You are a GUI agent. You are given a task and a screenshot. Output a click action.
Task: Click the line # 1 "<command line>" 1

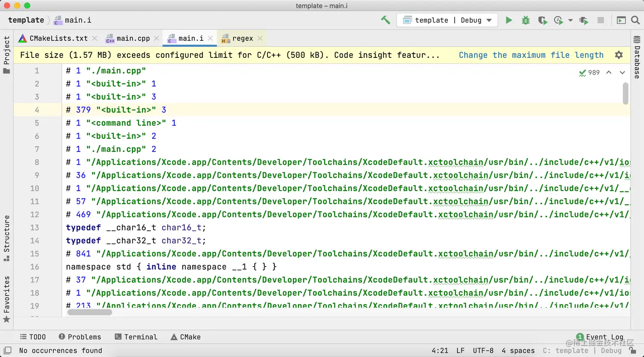point(121,123)
